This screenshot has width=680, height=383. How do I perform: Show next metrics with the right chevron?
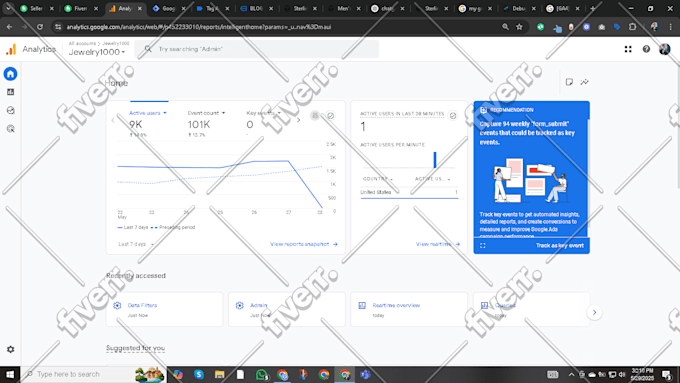tap(298, 120)
